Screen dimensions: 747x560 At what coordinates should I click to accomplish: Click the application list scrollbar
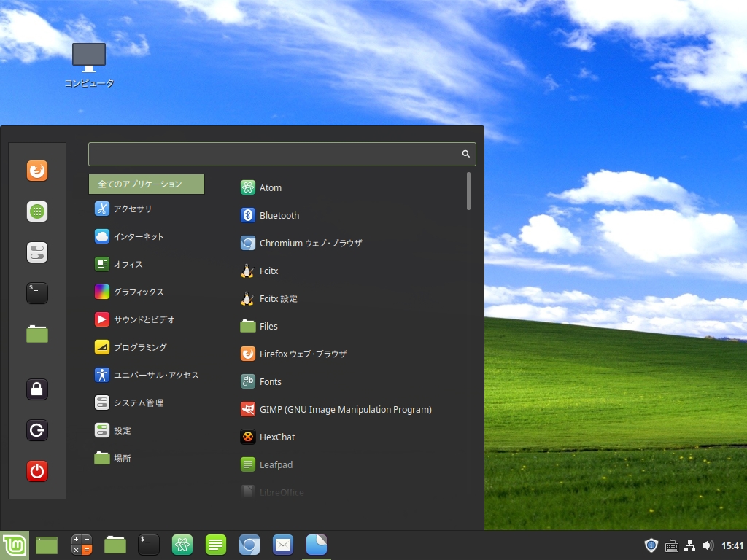tap(468, 191)
